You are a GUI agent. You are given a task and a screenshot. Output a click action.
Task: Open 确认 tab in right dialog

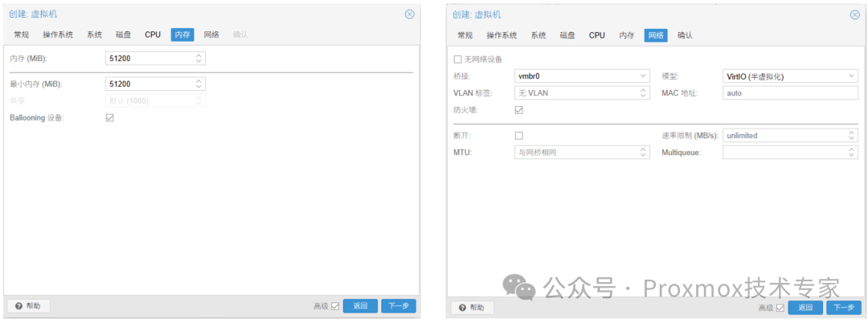[685, 35]
